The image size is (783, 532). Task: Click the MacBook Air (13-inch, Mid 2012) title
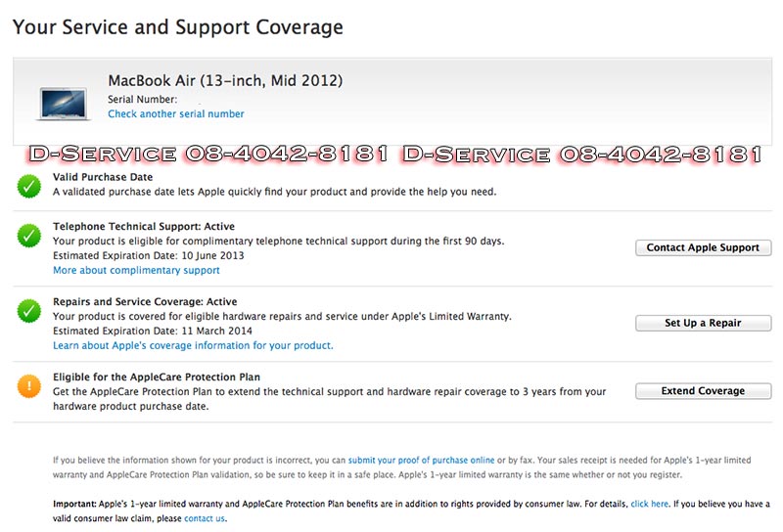(x=225, y=80)
